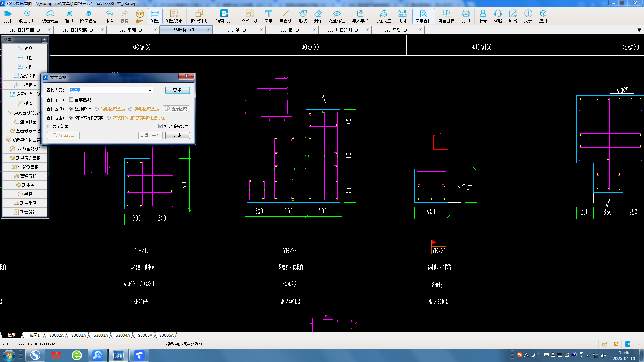Click the 导出到Excel button

point(63,135)
